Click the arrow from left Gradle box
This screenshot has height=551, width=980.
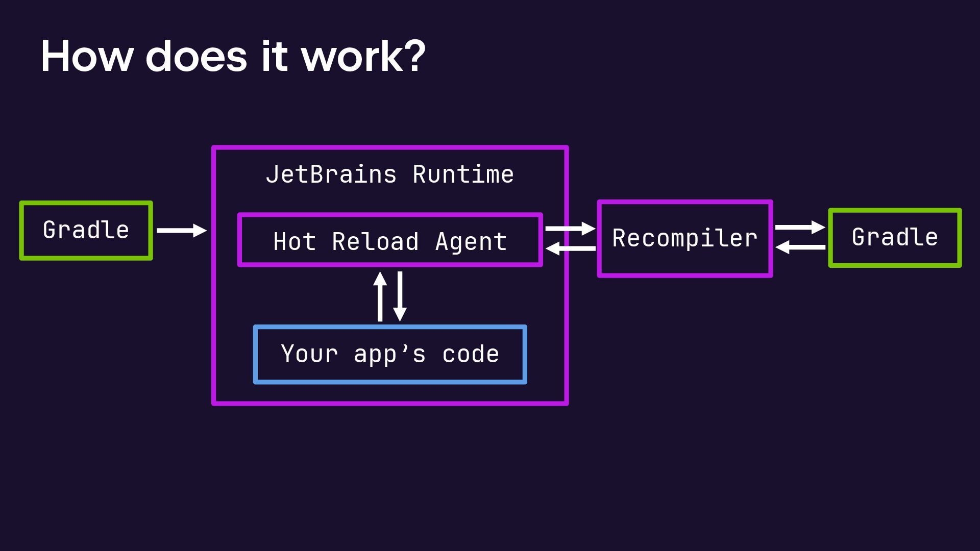[x=181, y=231]
